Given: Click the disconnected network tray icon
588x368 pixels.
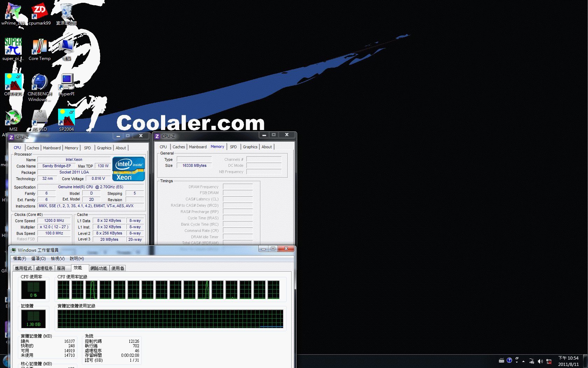Looking at the screenshot, I should [549, 361].
